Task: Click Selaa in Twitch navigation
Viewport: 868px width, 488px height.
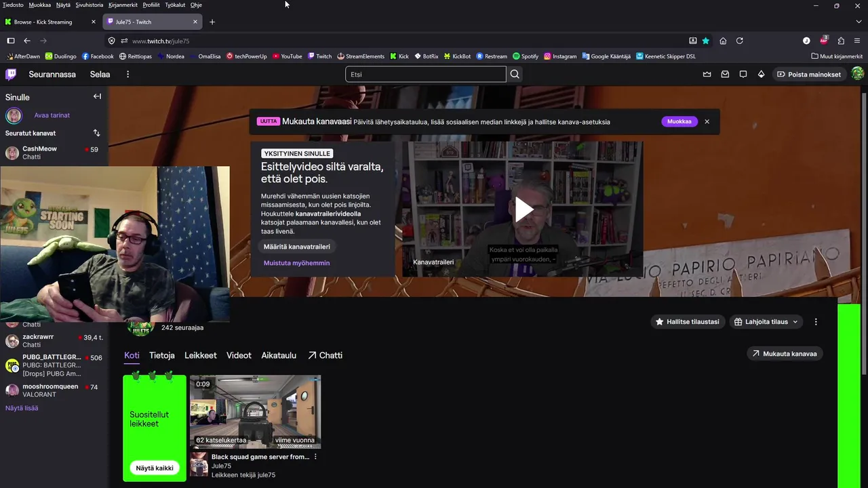Action: click(100, 74)
